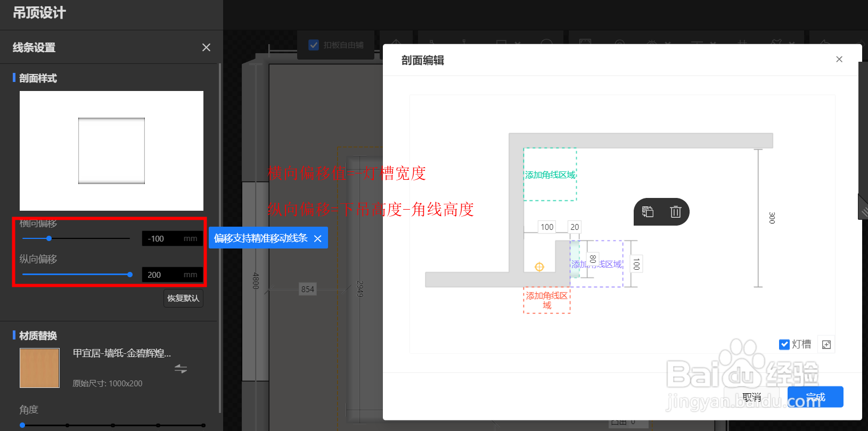The height and width of the screenshot is (431, 868).
Task: Click the 吊顶设计 title
Action: point(39,13)
